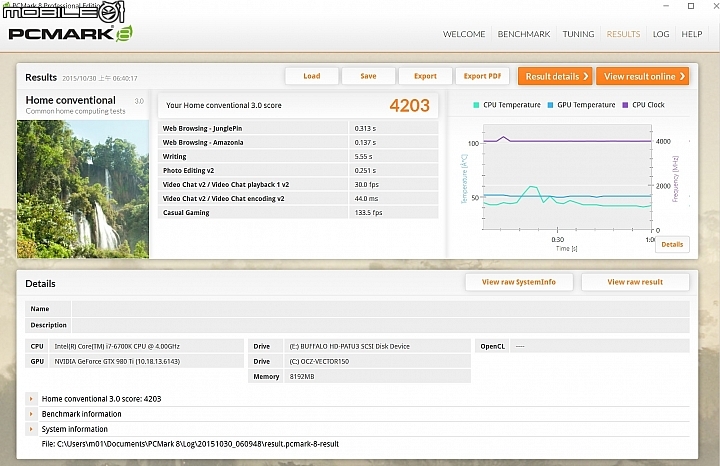Click the Home conventional heading

coord(71,100)
